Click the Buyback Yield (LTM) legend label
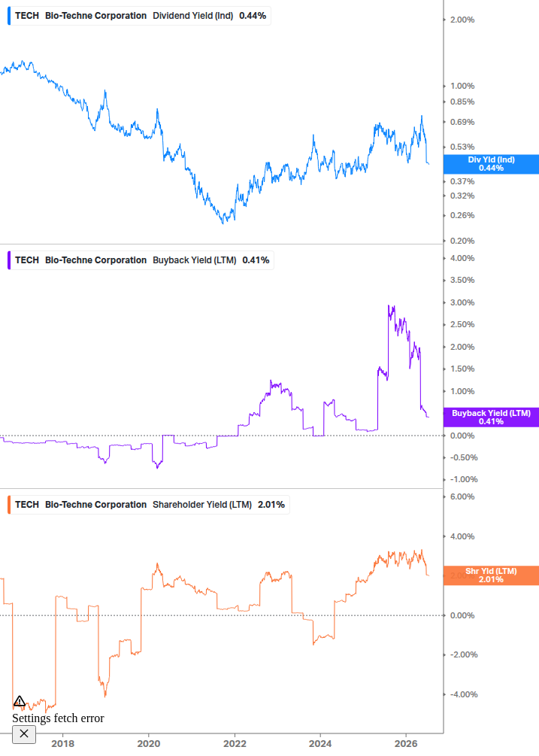 tap(195, 260)
